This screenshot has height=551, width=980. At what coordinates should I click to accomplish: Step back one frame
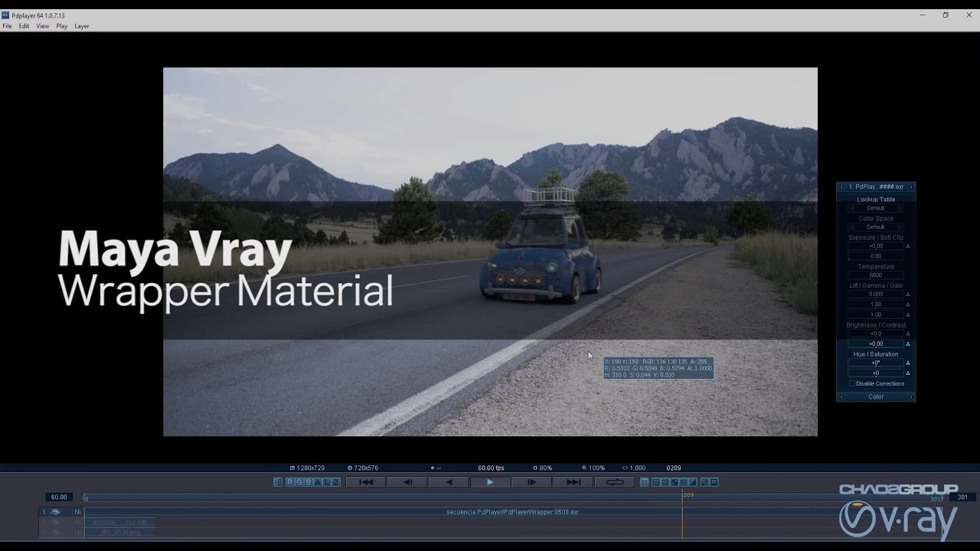407,482
